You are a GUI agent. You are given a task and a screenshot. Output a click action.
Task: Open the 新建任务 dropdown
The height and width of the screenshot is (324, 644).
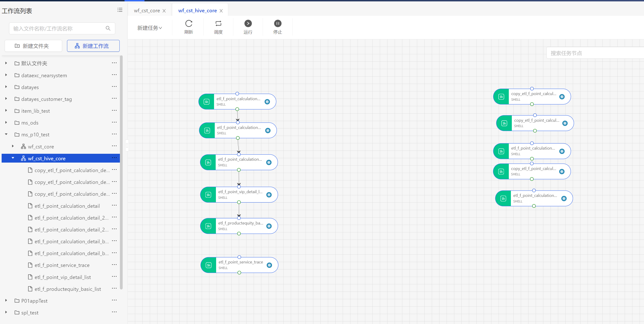(150, 28)
